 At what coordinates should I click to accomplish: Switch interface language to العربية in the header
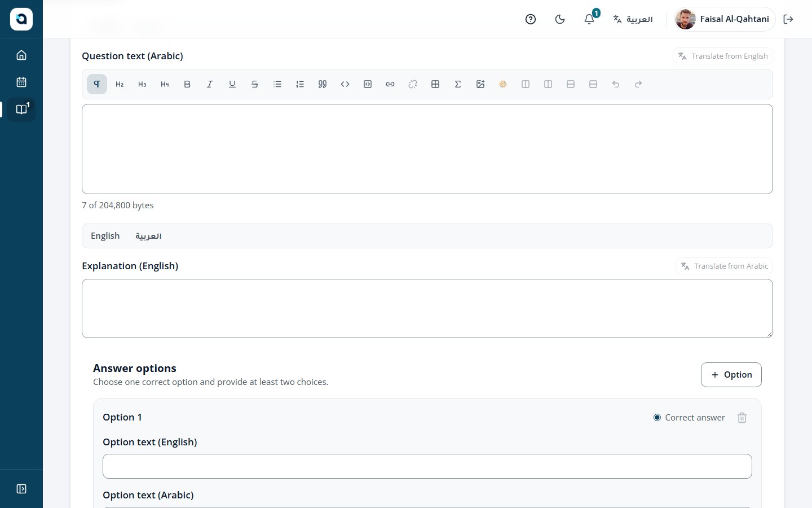pyautogui.click(x=633, y=19)
